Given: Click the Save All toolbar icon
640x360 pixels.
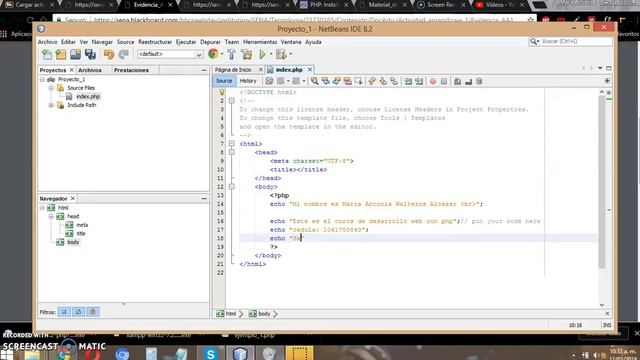Looking at the screenshot, I should 90,54.
